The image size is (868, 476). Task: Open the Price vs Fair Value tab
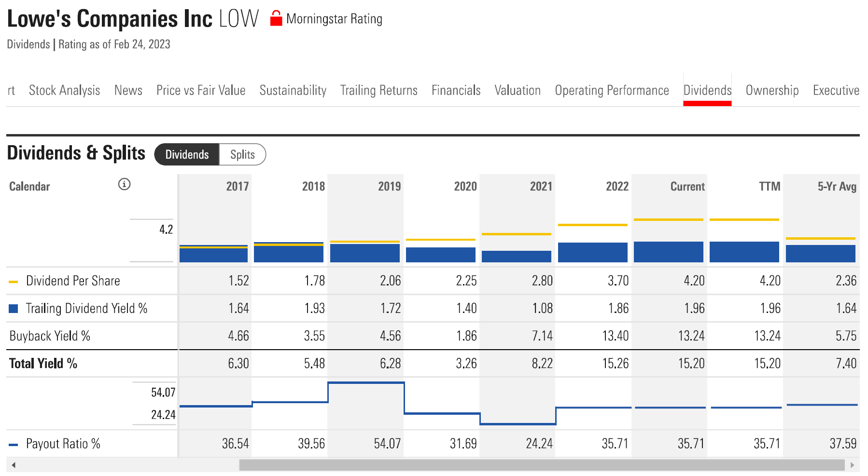coord(201,90)
